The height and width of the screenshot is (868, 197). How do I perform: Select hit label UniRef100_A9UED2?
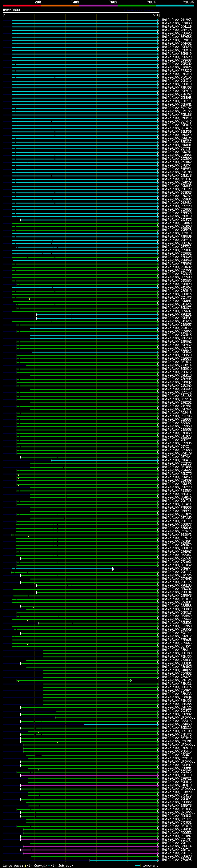[x=177, y=318]
